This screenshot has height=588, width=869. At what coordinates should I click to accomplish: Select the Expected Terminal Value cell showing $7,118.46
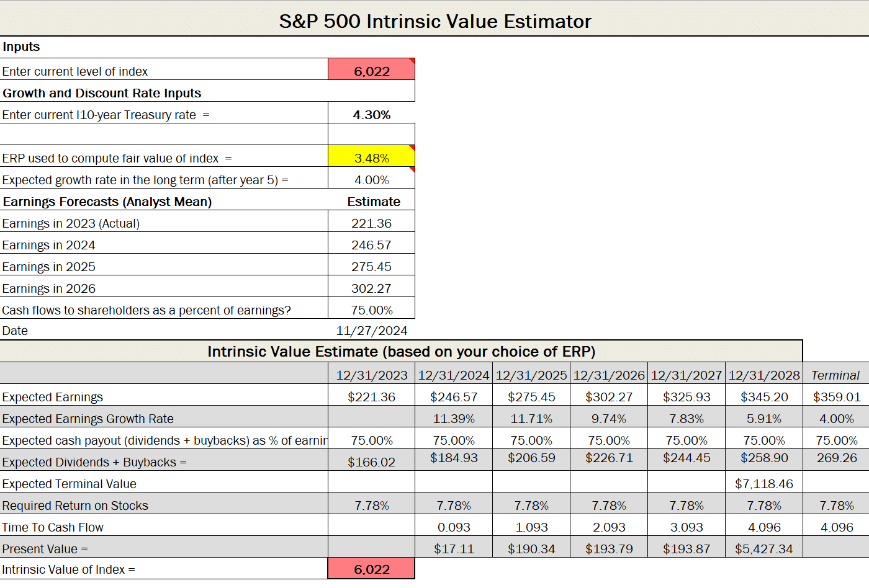[x=763, y=483]
